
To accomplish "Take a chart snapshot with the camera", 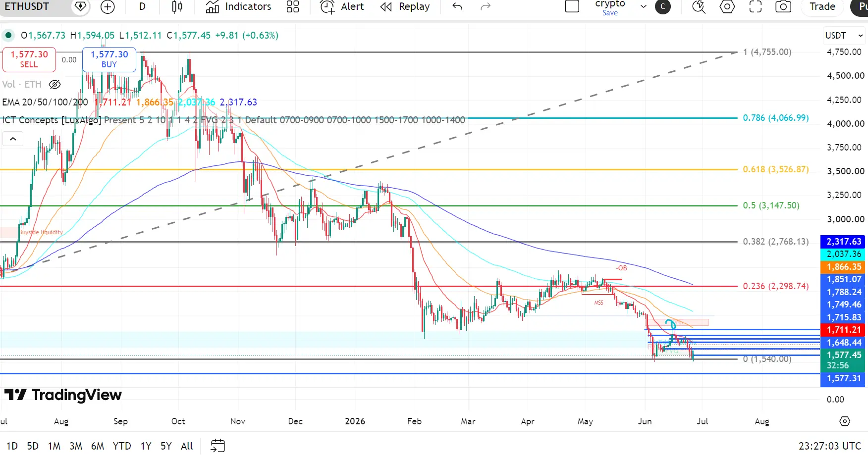I will (x=783, y=6).
